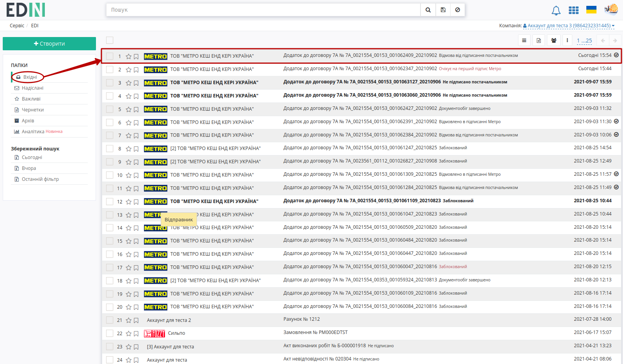Select checkbox for Fozzy Сильно row 22
This screenshot has height=364, width=623.
point(110,333)
